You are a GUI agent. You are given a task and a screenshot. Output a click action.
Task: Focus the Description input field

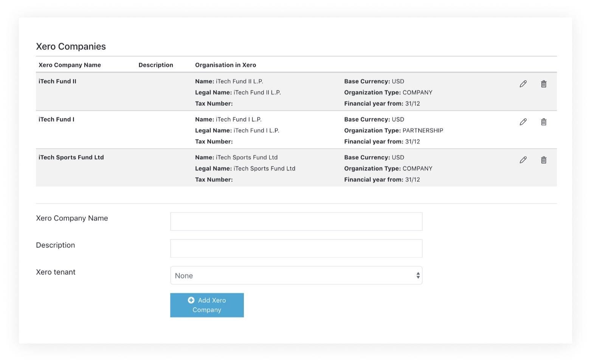pos(296,248)
